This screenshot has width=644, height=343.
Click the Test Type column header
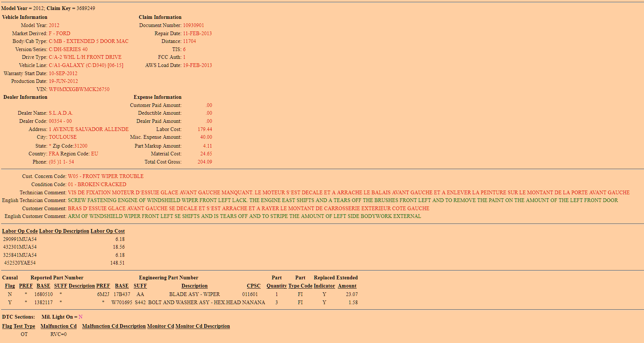coord(24,326)
